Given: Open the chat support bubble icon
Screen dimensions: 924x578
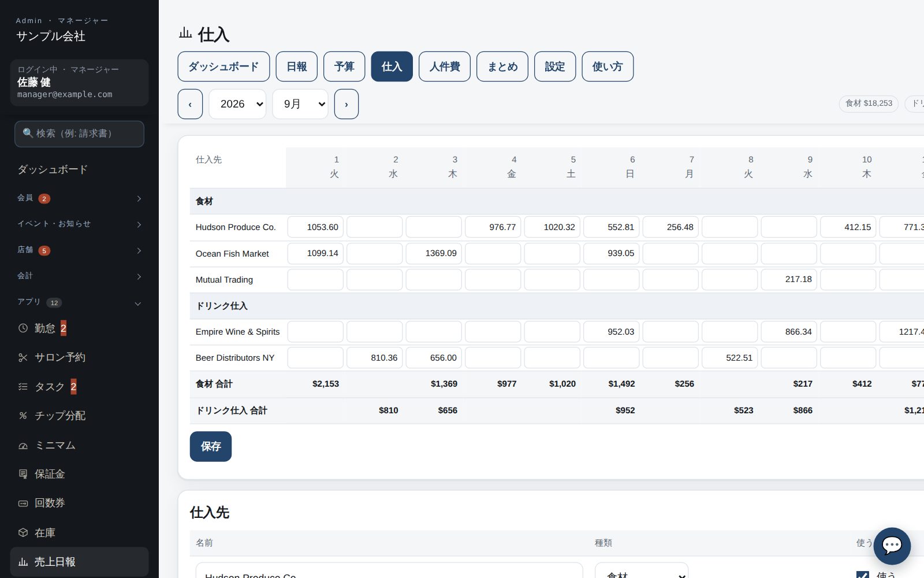Looking at the screenshot, I should (x=892, y=546).
